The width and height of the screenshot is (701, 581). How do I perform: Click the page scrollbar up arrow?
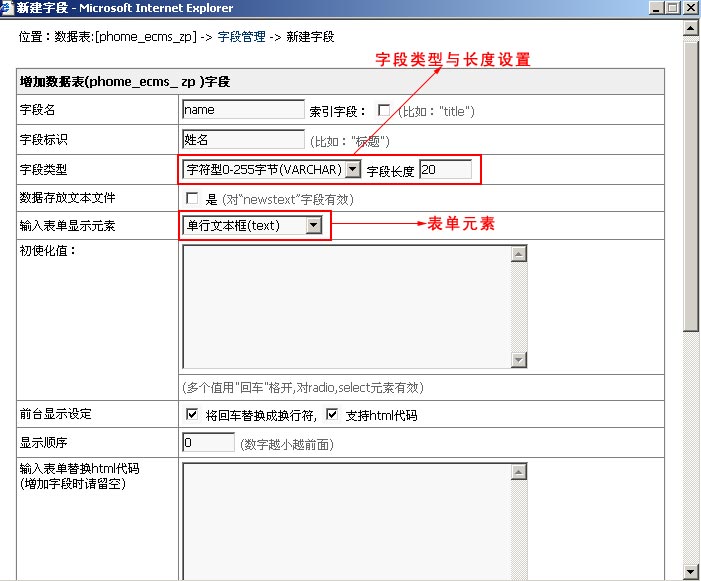(x=691, y=28)
